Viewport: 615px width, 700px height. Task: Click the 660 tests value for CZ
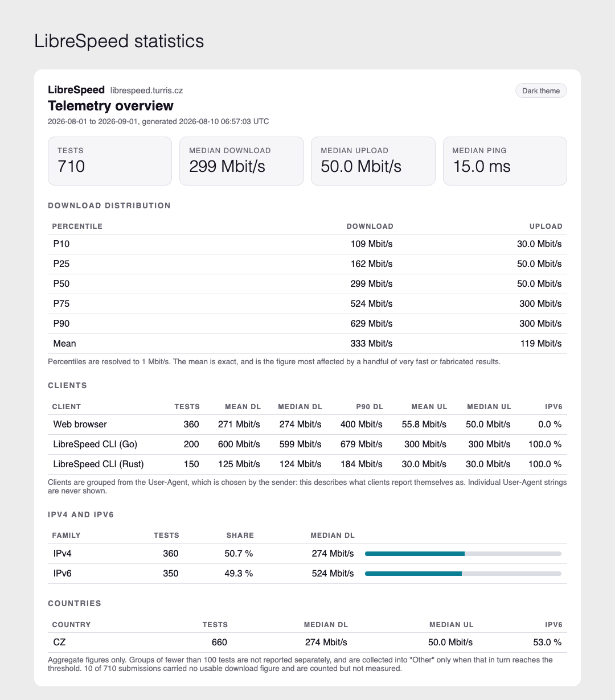pyautogui.click(x=219, y=643)
